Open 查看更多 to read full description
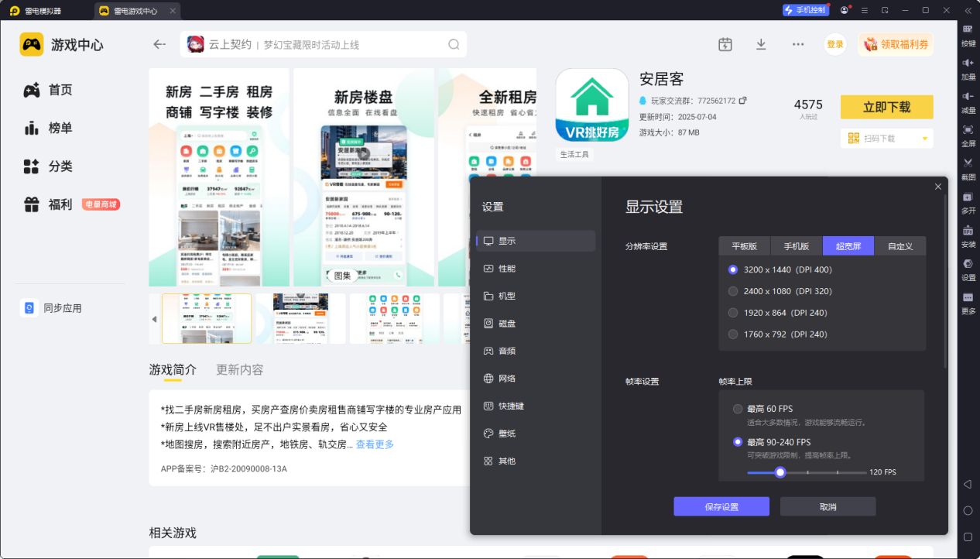980x559 pixels. (x=373, y=444)
